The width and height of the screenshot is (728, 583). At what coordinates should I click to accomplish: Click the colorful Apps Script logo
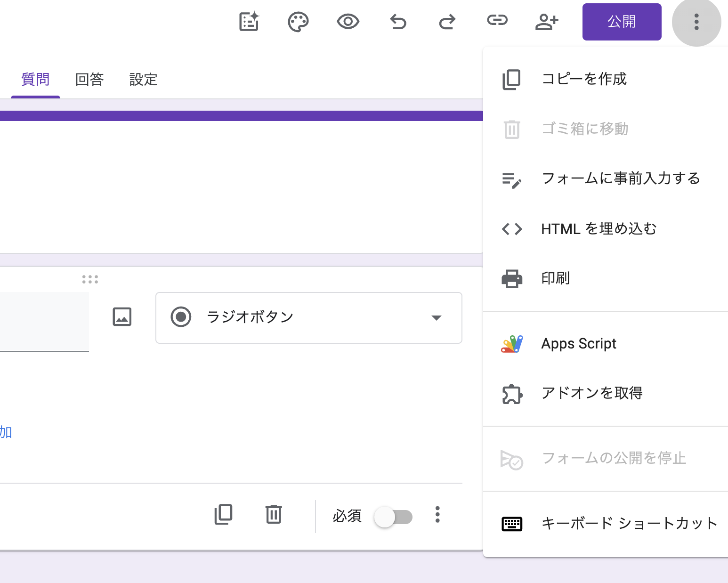coord(512,344)
